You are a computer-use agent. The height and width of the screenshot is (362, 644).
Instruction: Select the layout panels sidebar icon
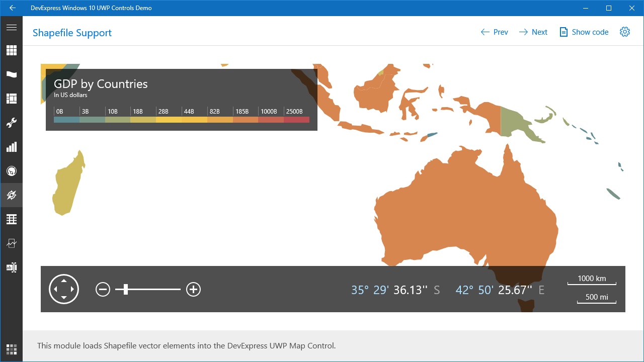click(x=11, y=99)
